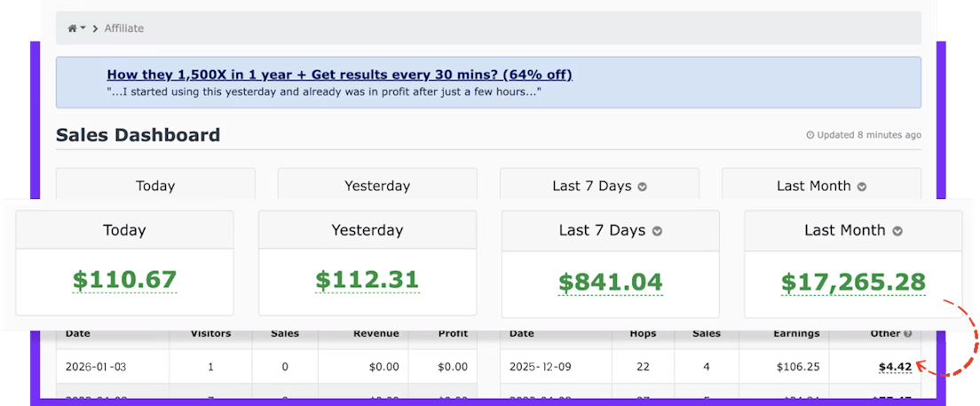Image resolution: width=980 pixels, height=406 pixels.
Task: Click the small Last 7 Days arrow in background row
Action: point(643,187)
